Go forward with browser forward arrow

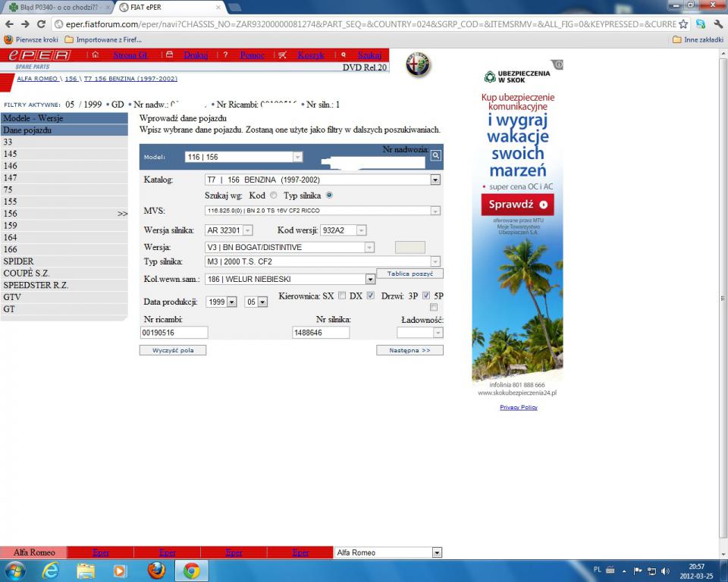pos(25,24)
